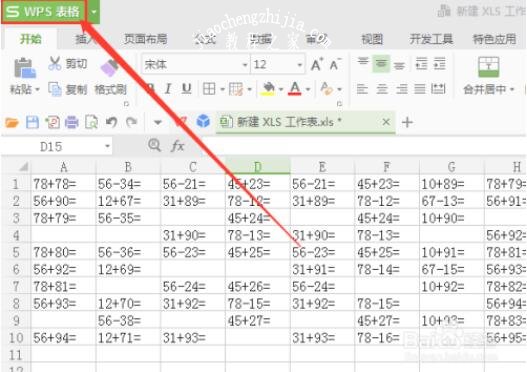Select cell containing 12+67=

(x=128, y=201)
